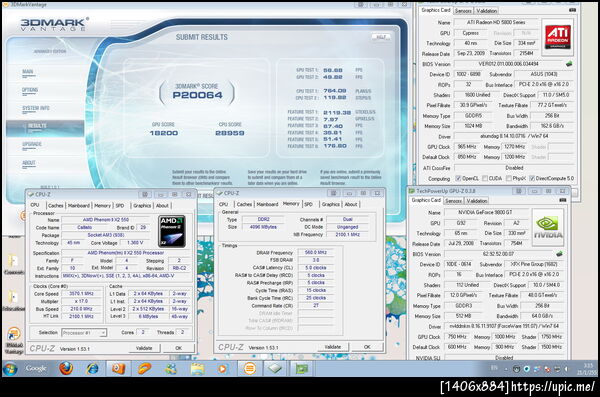Click Validate in left CPU-Z window
Image resolution: width=600 pixels, height=397 pixels.
click(x=144, y=348)
